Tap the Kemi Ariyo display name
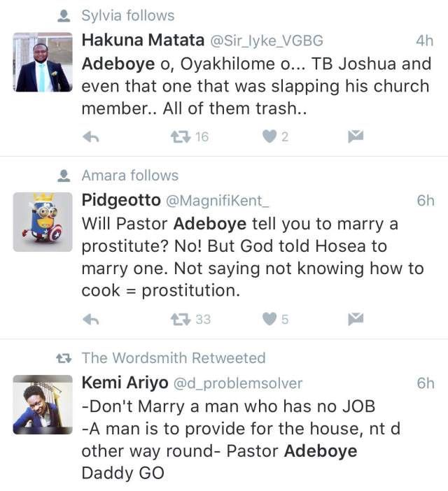 [x=125, y=383]
